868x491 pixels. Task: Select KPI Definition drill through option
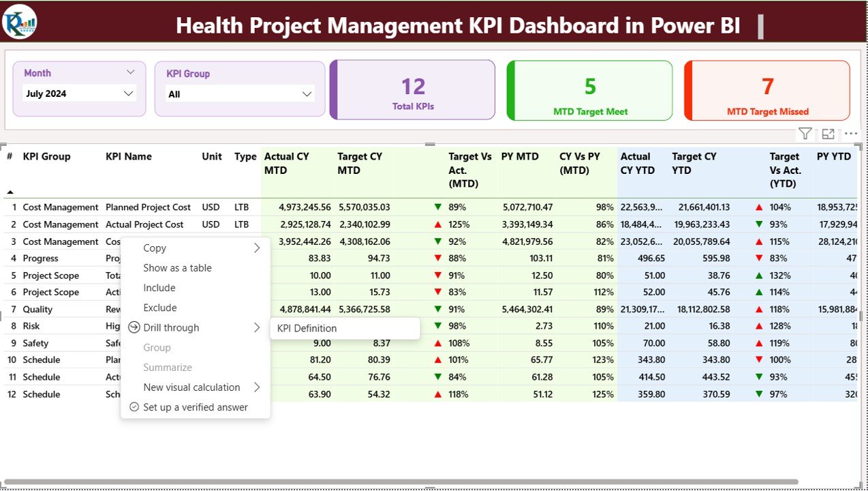[307, 328]
